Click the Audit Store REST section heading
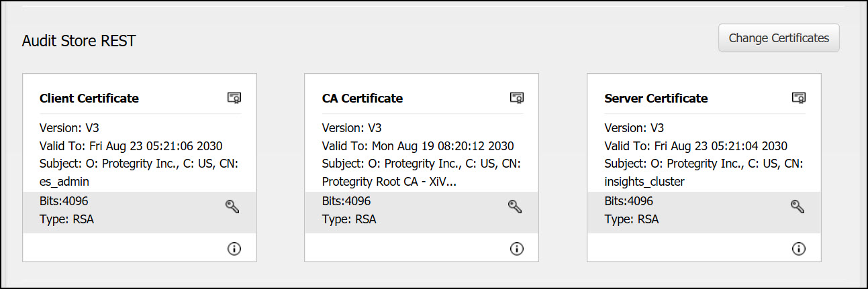 point(79,41)
